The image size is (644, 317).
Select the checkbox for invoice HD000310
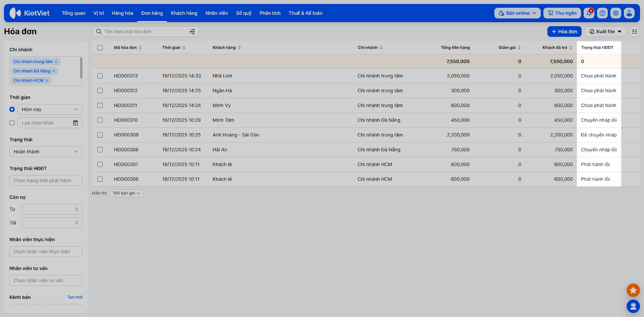pyautogui.click(x=100, y=120)
